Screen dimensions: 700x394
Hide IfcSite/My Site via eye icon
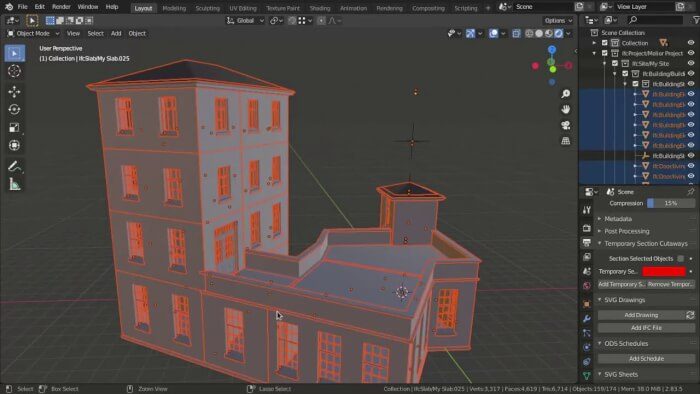click(x=691, y=63)
